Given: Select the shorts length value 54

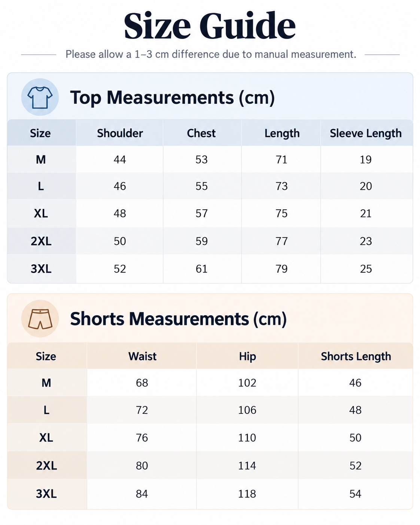Looking at the screenshot, I should 355,494.
